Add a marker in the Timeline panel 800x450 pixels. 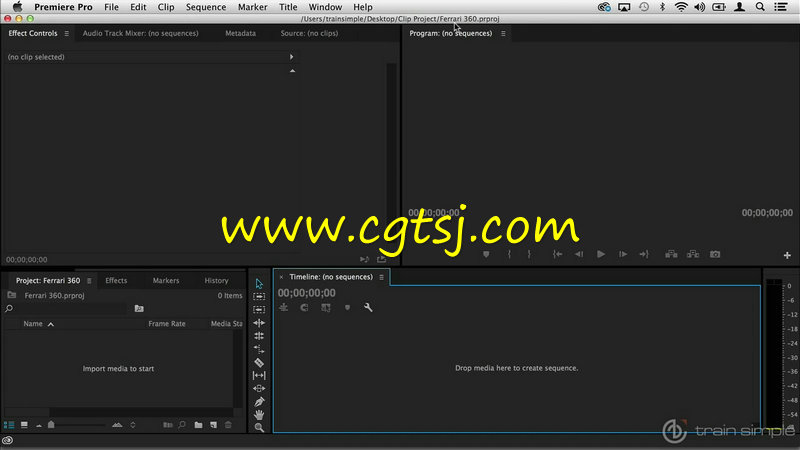click(x=347, y=308)
